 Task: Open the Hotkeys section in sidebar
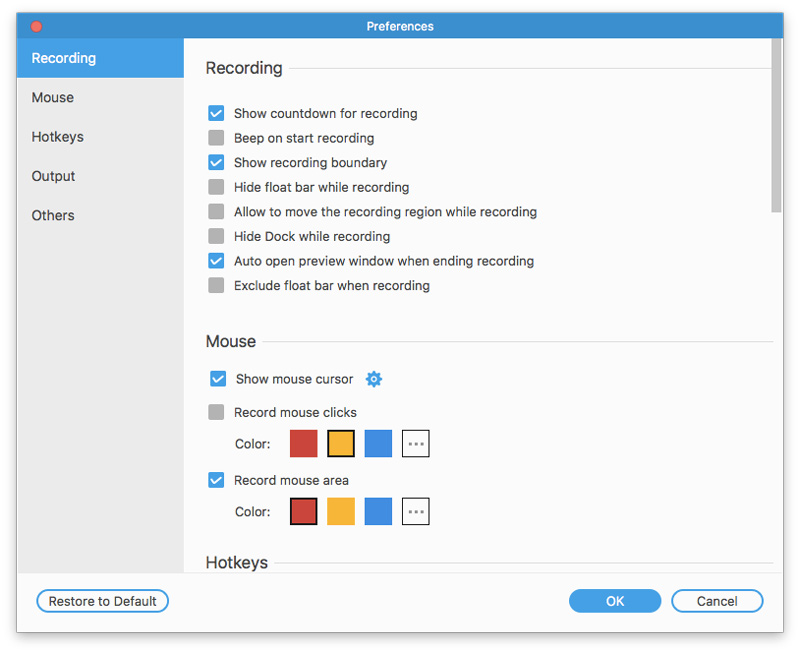pos(57,137)
